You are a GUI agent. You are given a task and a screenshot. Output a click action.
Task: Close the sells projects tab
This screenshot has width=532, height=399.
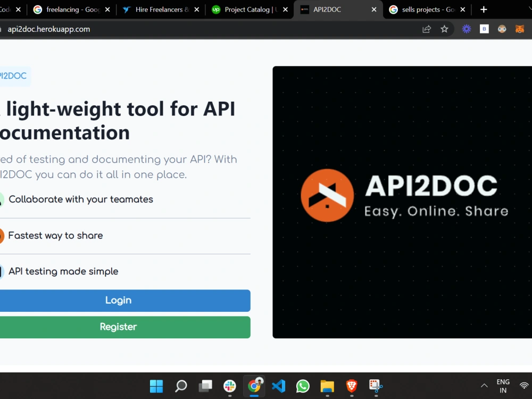coord(462,10)
